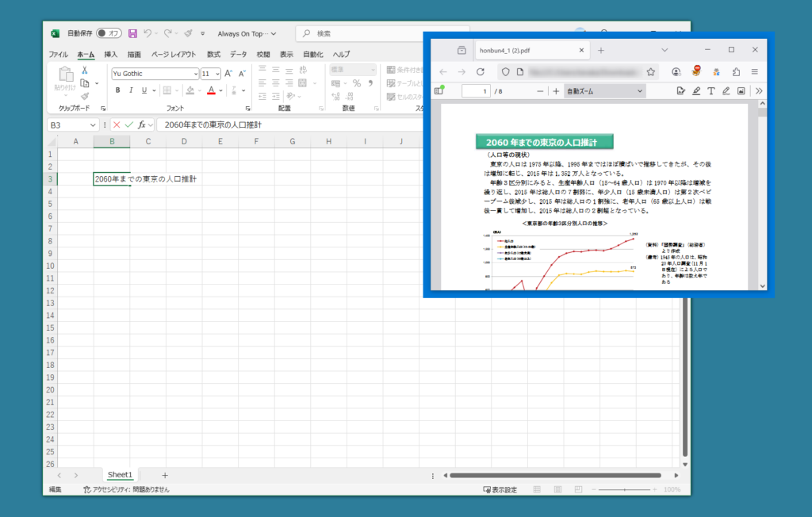Cancel the cell entry with the red X
The image size is (812, 517).
click(117, 124)
